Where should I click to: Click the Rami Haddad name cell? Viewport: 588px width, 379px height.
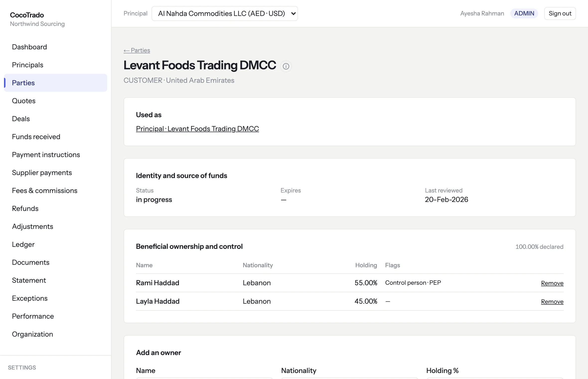coord(158,283)
